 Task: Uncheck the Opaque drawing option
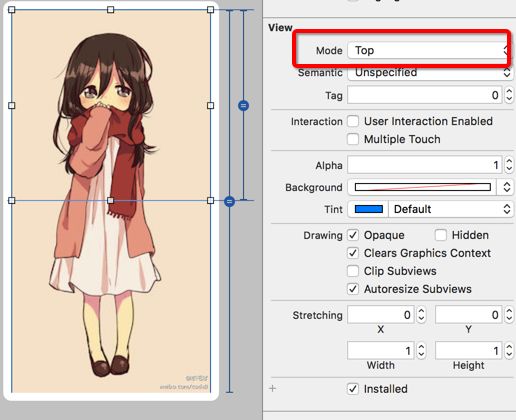[353, 235]
